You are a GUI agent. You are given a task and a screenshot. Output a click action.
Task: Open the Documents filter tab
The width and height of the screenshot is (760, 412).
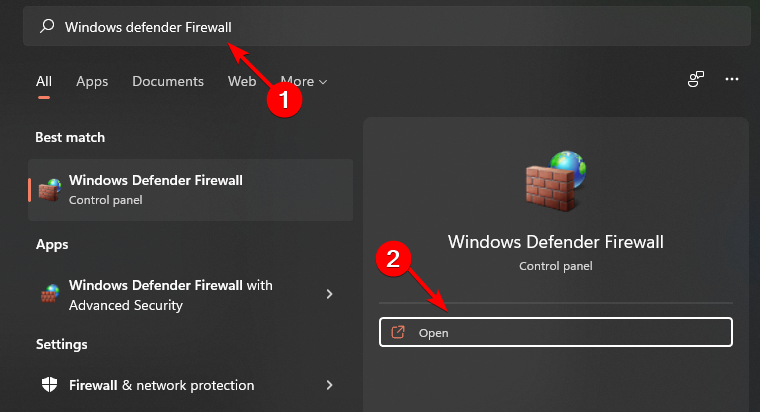coord(168,81)
